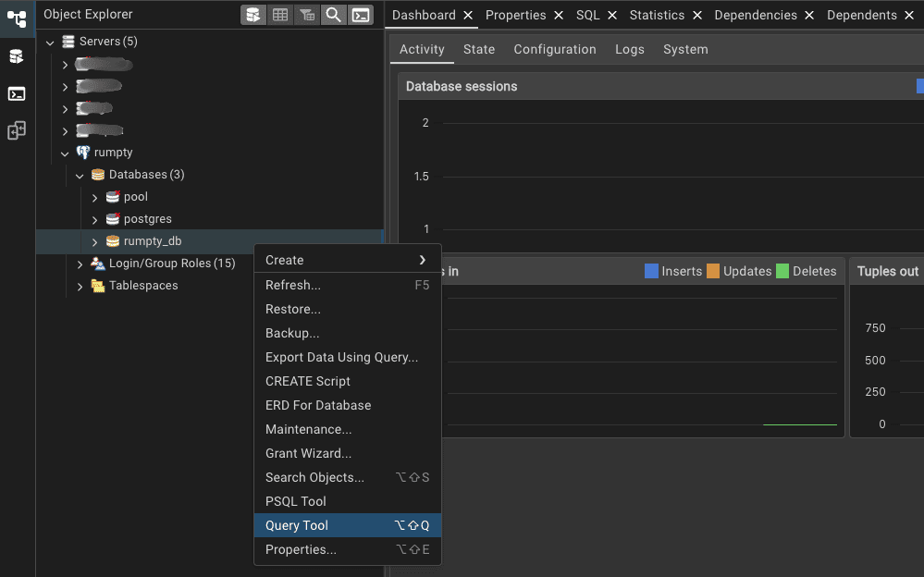Collapse the rumpty server node
This screenshot has height=577, width=924.
(65, 153)
